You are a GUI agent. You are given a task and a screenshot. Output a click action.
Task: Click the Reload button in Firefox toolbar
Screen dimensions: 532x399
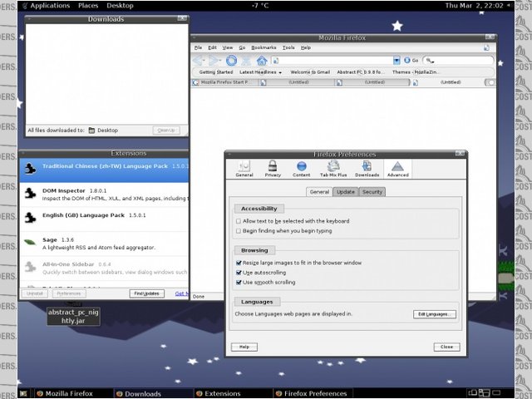coord(232,61)
